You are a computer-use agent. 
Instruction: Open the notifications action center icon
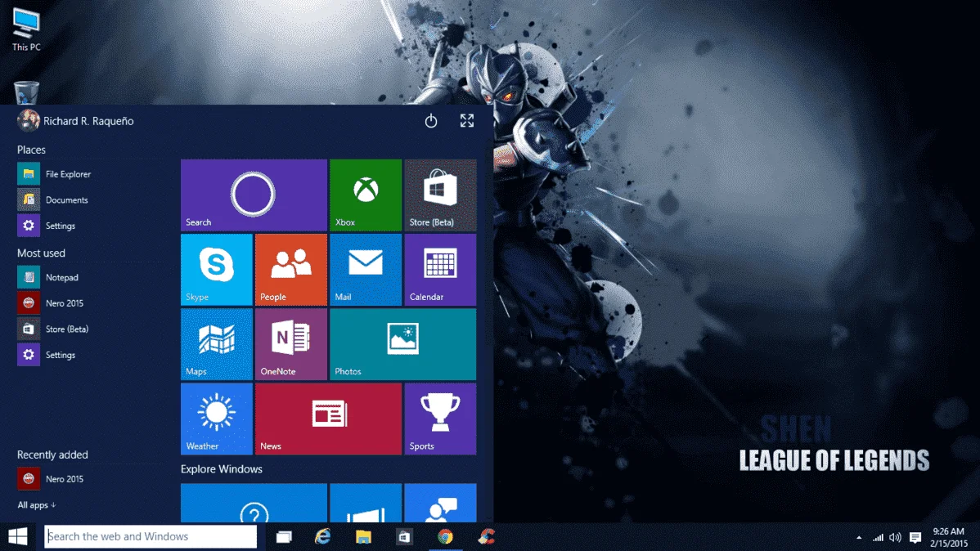[x=915, y=537]
